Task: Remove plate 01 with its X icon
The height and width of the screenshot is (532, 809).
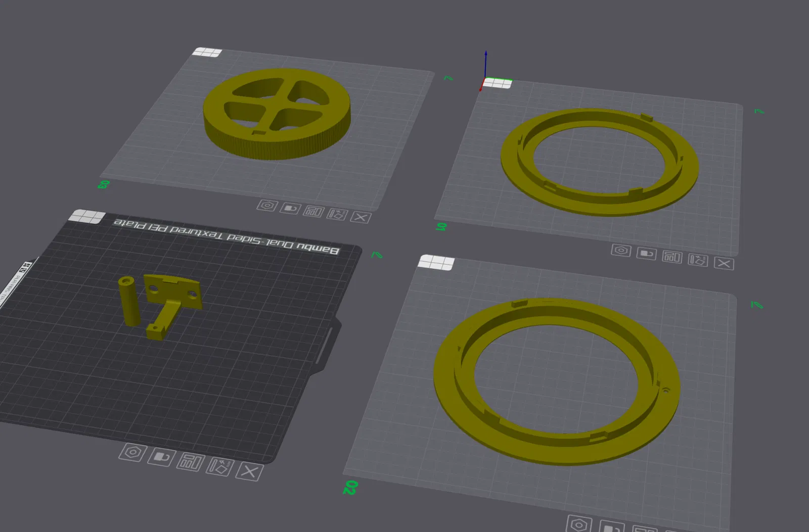Action: point(724,263)
